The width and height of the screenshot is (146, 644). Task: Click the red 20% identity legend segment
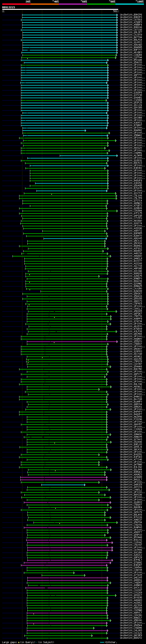[x=16, y=4]
